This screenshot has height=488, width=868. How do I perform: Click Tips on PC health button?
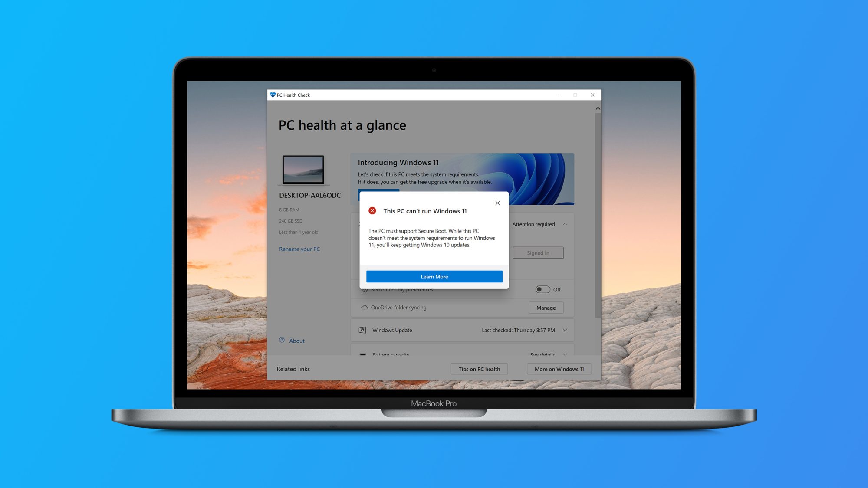tap(480, 369)
